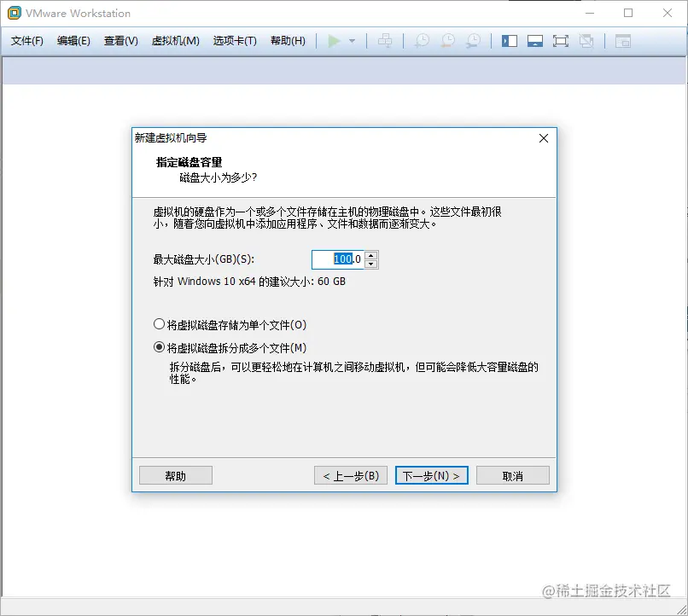Click the Unity mode toolbar icon
Image resolution: width=688 pixels, height=616 pixels.
[x=586, y=41]
